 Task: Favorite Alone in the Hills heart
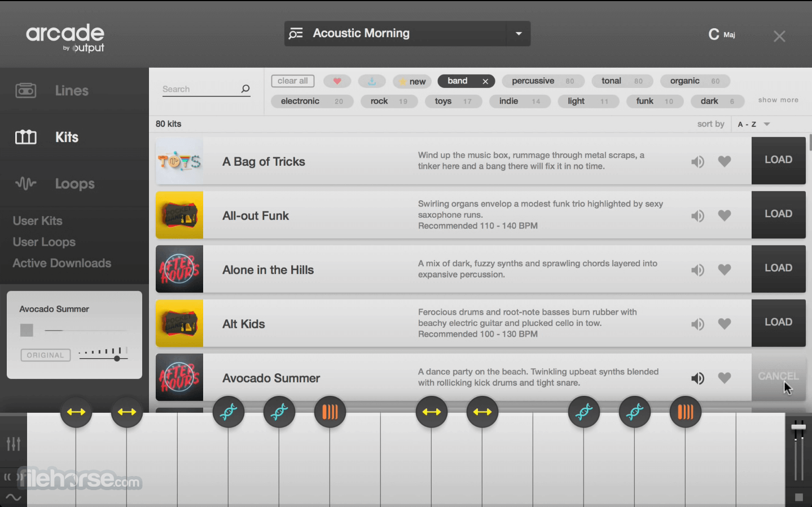[x=725, y=270]
